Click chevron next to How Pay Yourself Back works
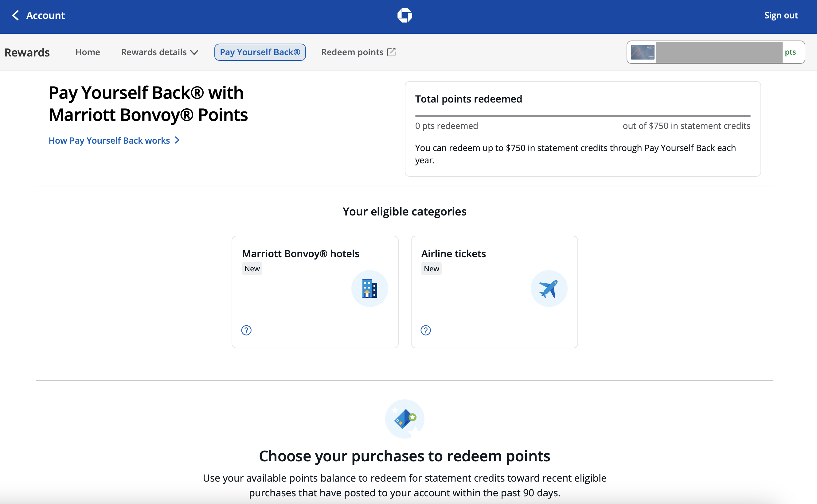The width and height of the screenshot is (817, 504). 178,140
